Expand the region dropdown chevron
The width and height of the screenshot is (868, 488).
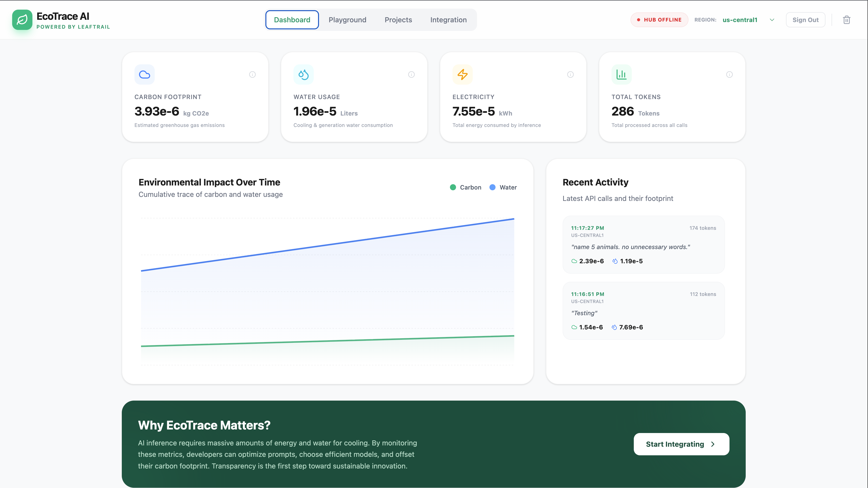pos(772,20)
